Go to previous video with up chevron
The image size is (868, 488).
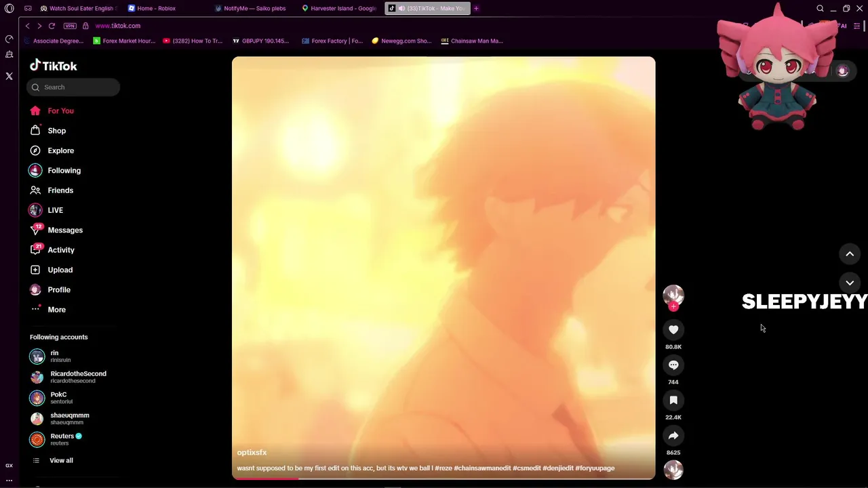[x=850, y=253]
